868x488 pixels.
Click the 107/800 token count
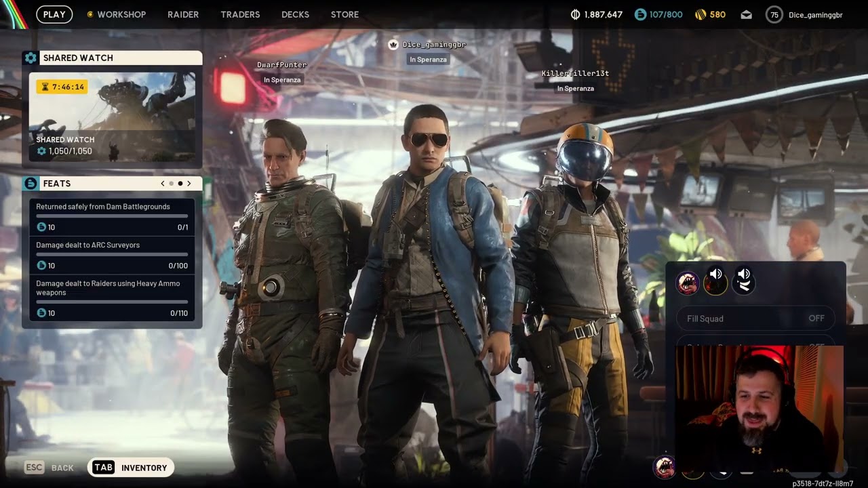coord(666,14)
